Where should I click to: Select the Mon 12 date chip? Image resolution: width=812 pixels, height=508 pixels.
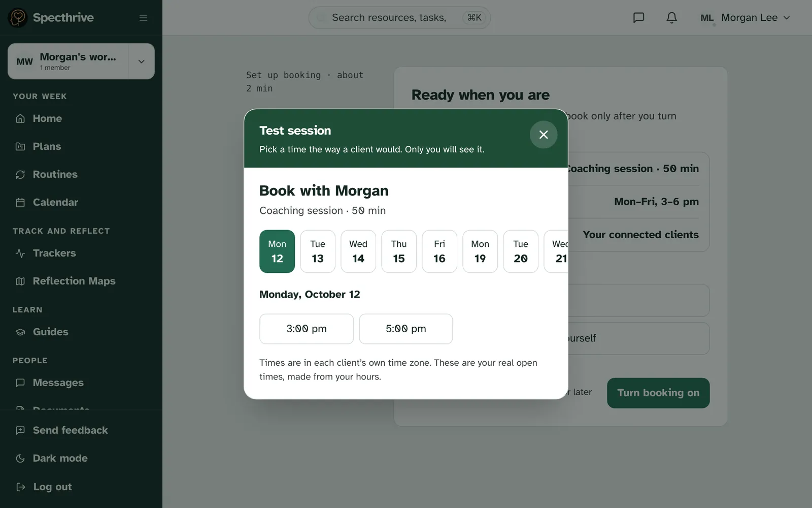pos(277,251)
